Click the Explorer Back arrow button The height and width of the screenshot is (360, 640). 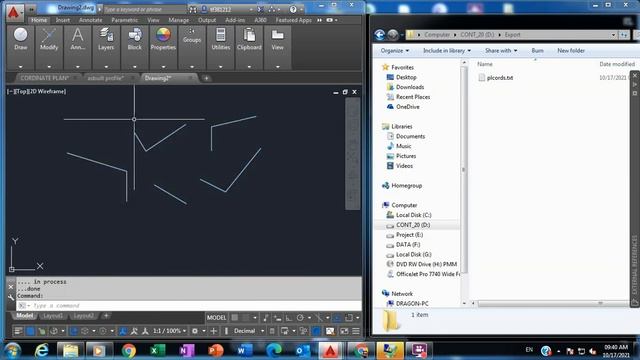[380, 35]
